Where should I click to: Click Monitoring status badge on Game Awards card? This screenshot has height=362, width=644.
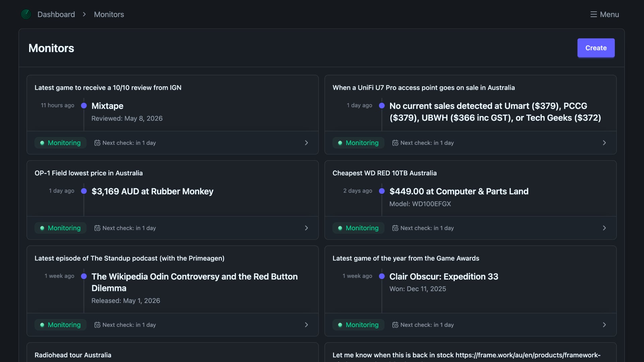pos(358,325)
